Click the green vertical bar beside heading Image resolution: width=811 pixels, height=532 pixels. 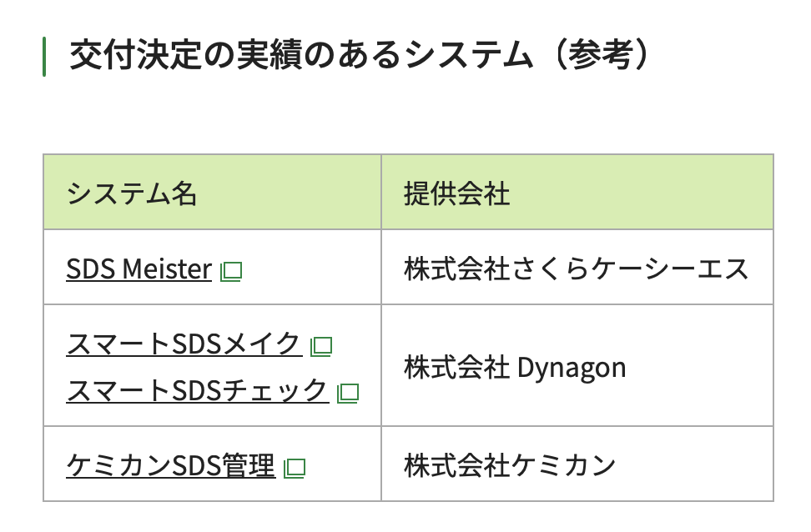coord(44,57)
